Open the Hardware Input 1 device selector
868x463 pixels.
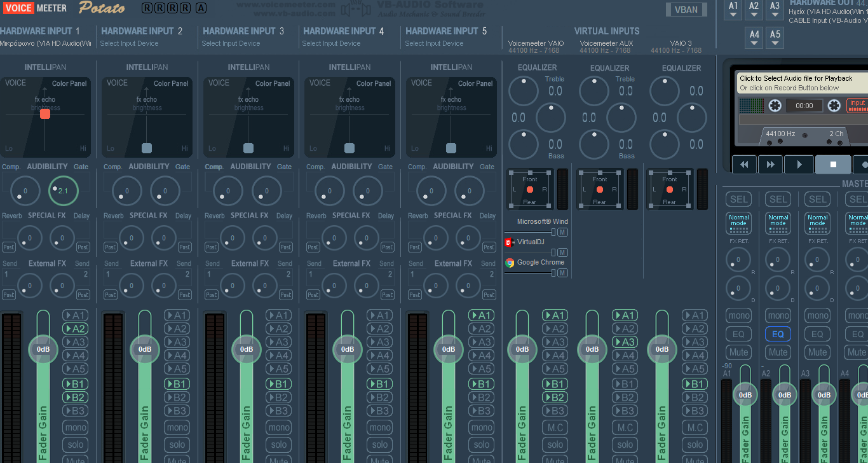tap(46, 44)
